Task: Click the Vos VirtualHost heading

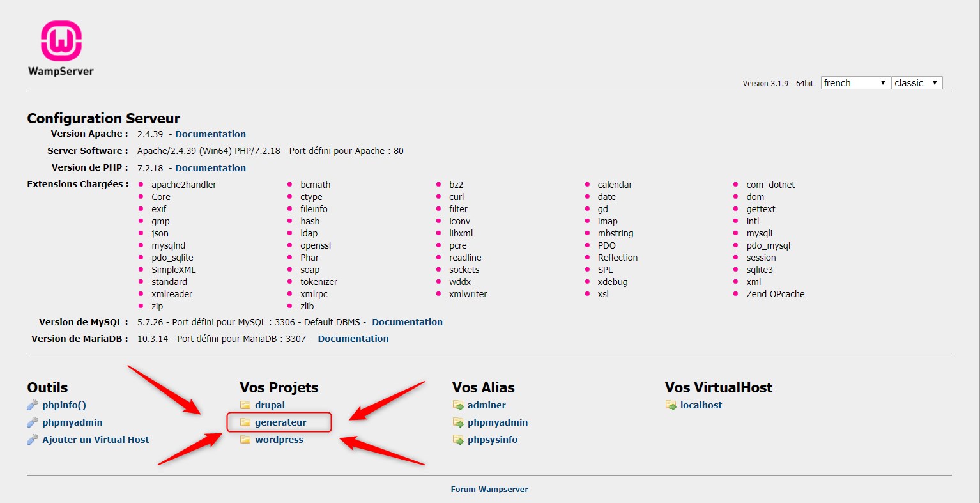Action: (x=718, y=387)
